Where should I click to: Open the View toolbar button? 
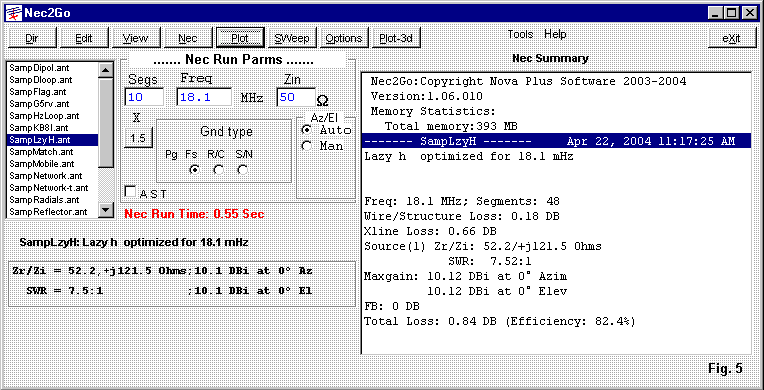point(136,38)
